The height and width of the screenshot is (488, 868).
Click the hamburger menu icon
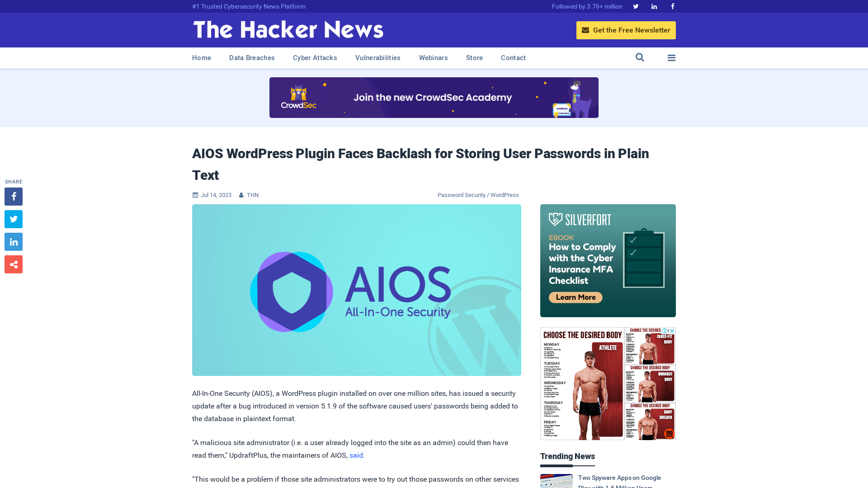[x=671, y=57]
